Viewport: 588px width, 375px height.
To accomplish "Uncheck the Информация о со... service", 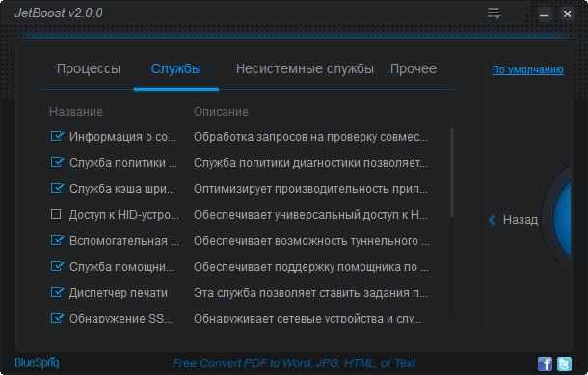I will (57, 136).
